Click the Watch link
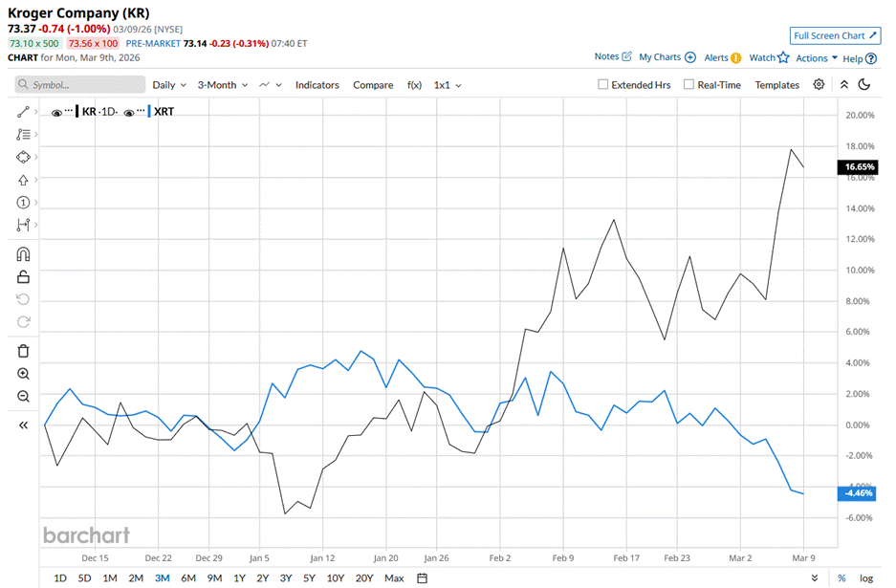 click(x=762, y=57)
